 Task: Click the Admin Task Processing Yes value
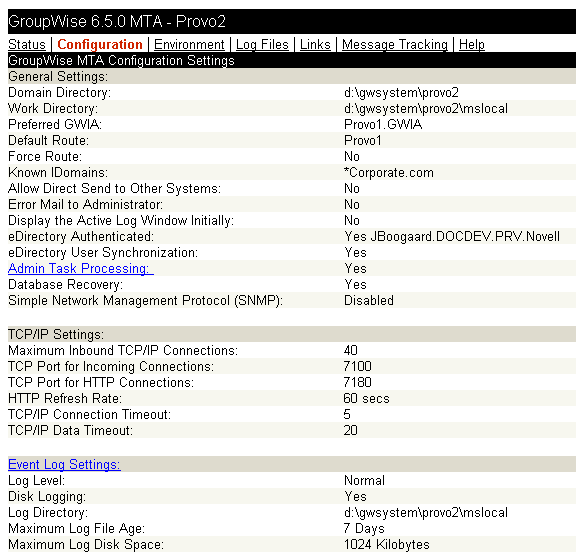coord(356,269)
